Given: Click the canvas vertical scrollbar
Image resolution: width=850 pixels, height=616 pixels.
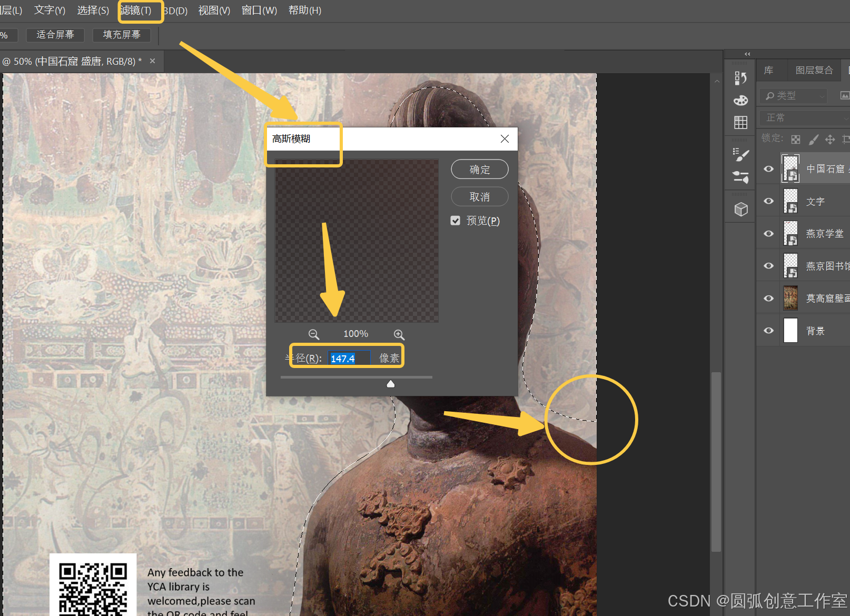Looking at the screenshot, I should coord(716,462).
